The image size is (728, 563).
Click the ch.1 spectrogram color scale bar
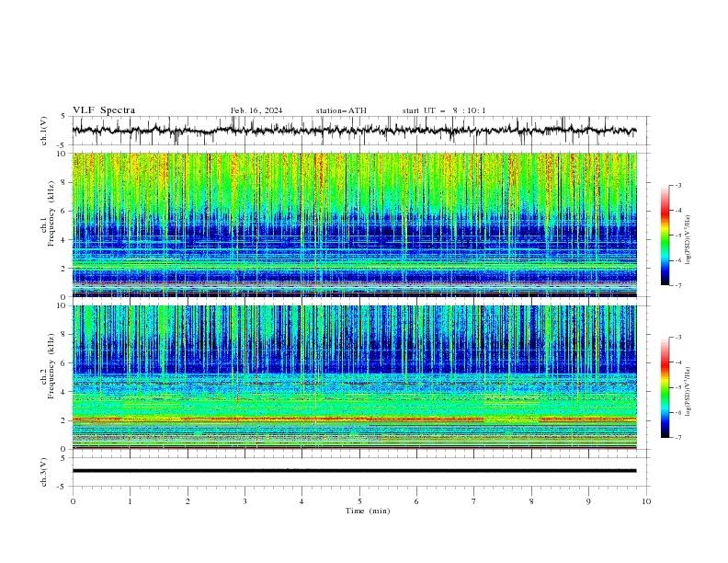(x=665, y=236)
